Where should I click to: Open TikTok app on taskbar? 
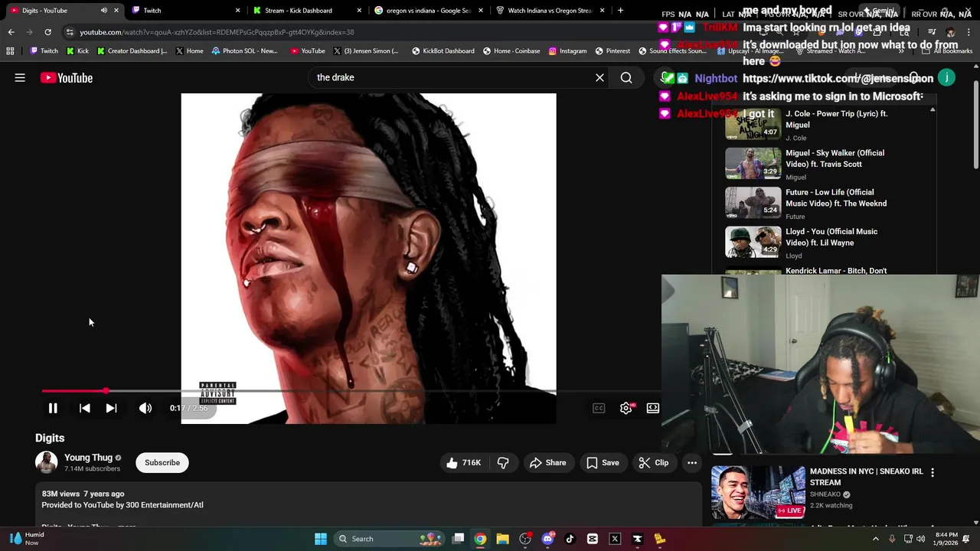pyautogui.click(x=570, y=539)
